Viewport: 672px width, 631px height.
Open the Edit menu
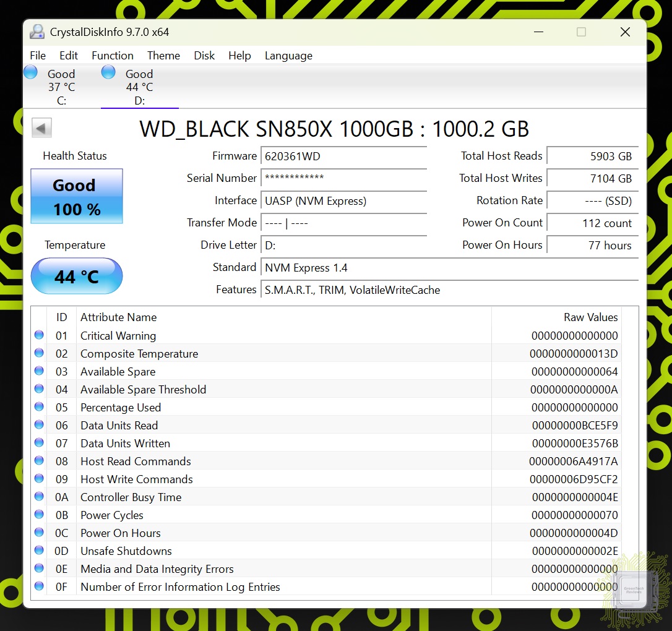point(69,56)
